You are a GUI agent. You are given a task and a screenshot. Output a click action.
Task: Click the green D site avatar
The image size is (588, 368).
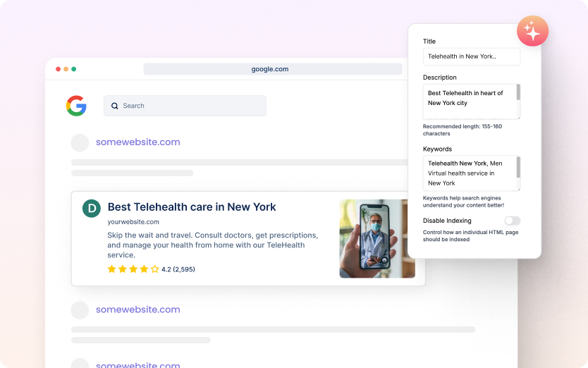click(x=92, y=208)
